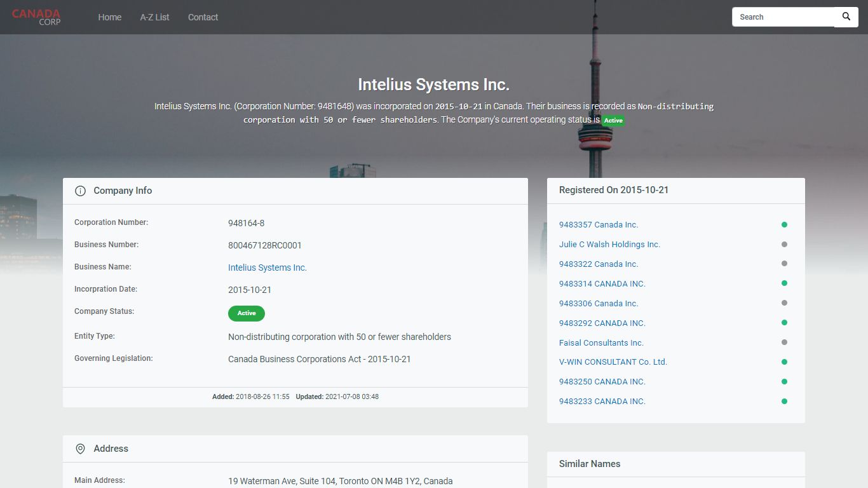The width and height of the screenshot is (868, 488).
Task: Open 9483306 Canada Inc. link
Action: (599, 303)
